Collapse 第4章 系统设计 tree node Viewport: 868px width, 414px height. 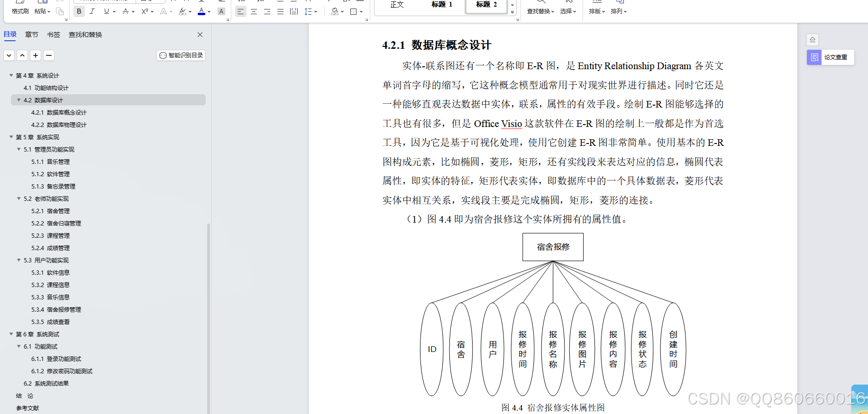[11, 75]
